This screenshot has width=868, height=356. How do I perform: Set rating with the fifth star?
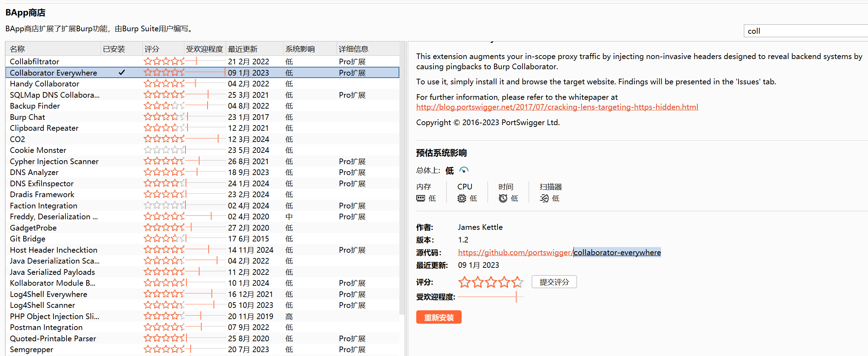pyautogui.click(x=517, y=282)
